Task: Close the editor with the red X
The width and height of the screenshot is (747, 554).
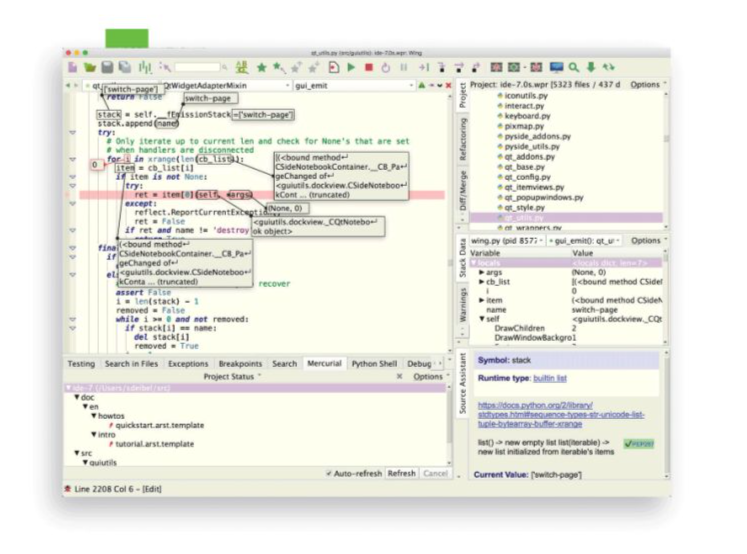Action: coord(448,86)
